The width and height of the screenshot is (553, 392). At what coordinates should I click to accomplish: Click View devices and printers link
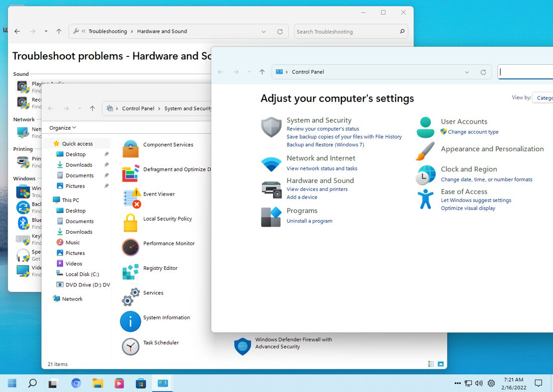(317, 189)
